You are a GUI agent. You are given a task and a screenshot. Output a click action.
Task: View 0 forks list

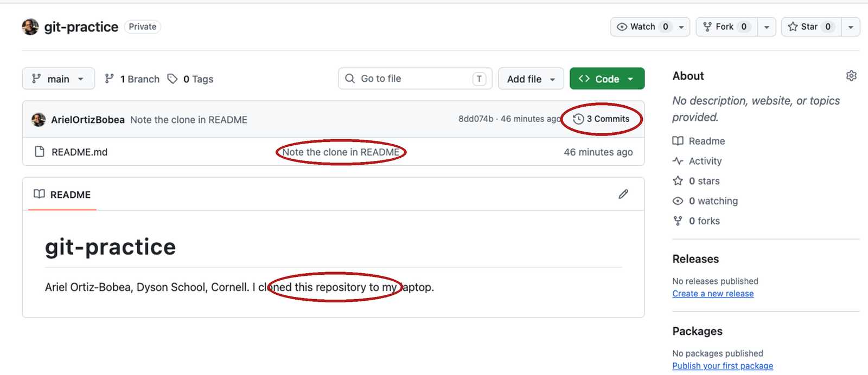click(696, 221)
